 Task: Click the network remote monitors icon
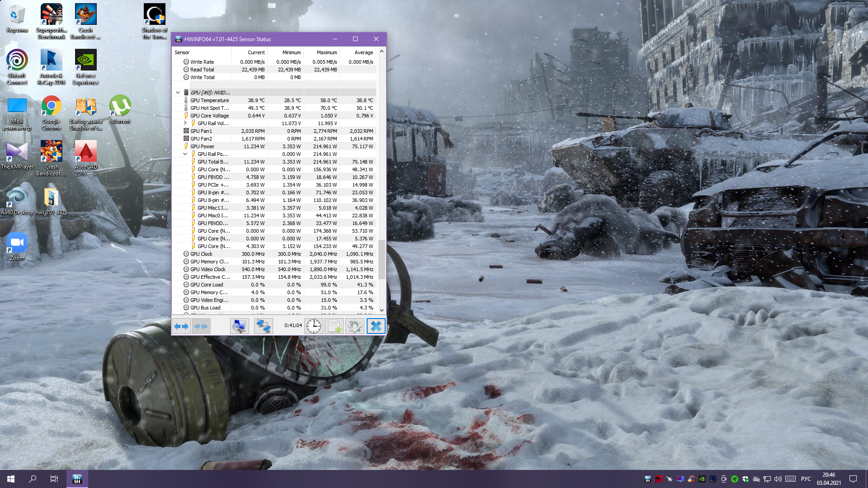click(x=263, y=326)
